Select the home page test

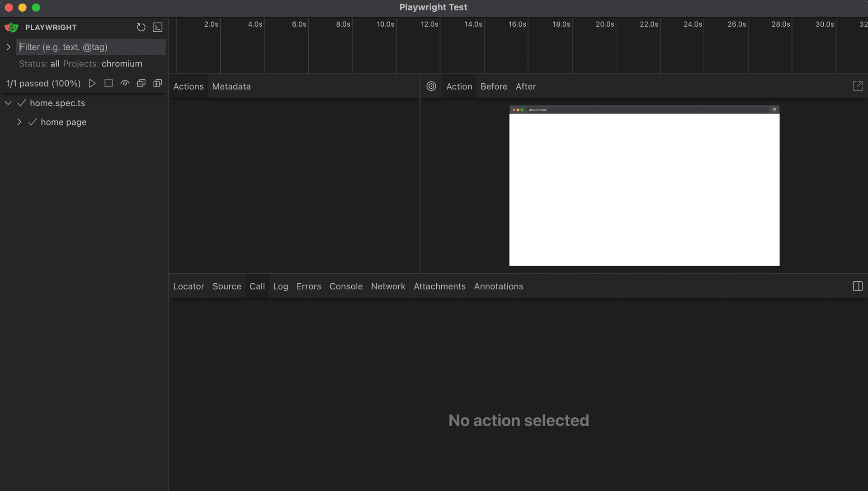(x=63, y=122)
